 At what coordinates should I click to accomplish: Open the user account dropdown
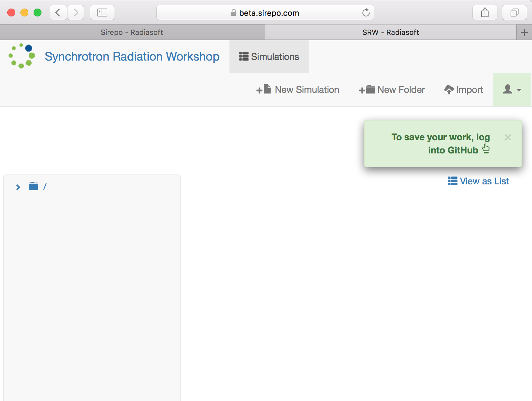[x=511, y=90]
